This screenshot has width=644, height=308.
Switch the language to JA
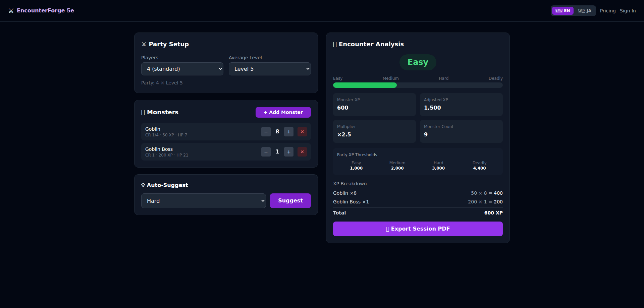[x=585, y=11]
